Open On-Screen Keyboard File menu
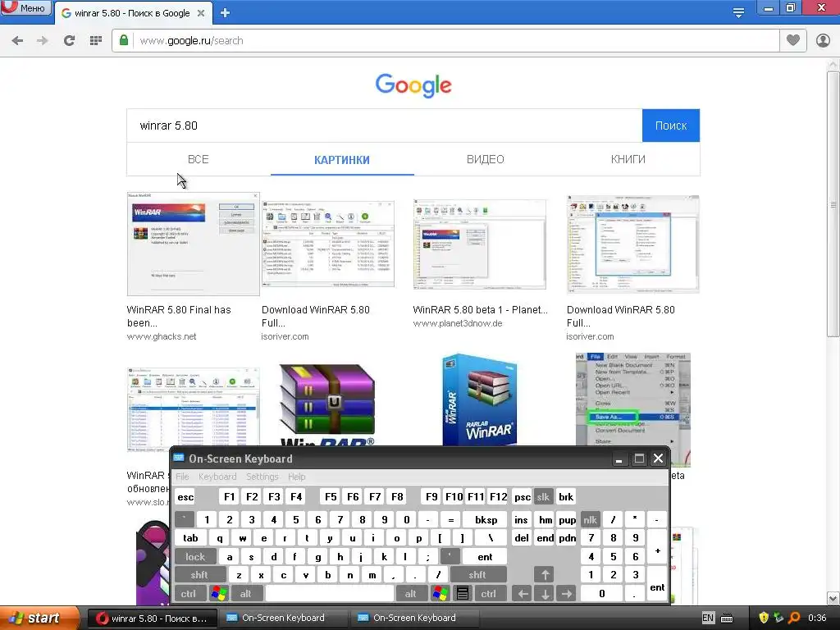This screenshot has height=630, width=840. [x=182, y=477]
